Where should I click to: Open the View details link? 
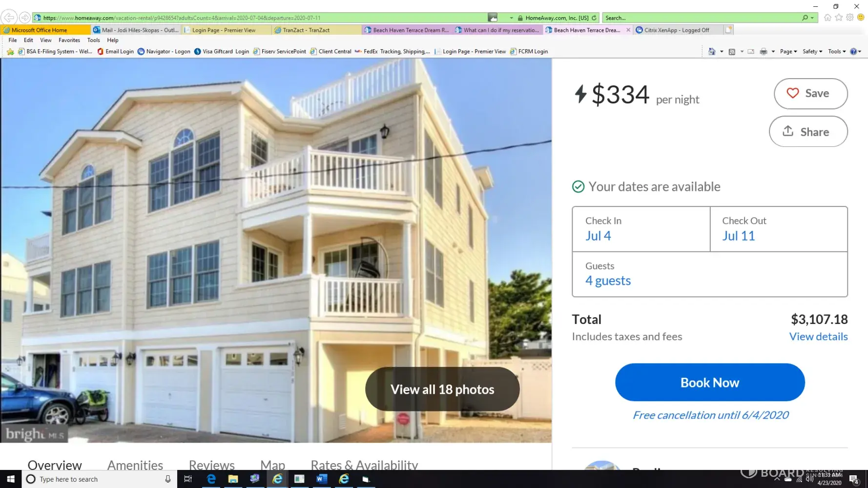[x=818, y=337]
